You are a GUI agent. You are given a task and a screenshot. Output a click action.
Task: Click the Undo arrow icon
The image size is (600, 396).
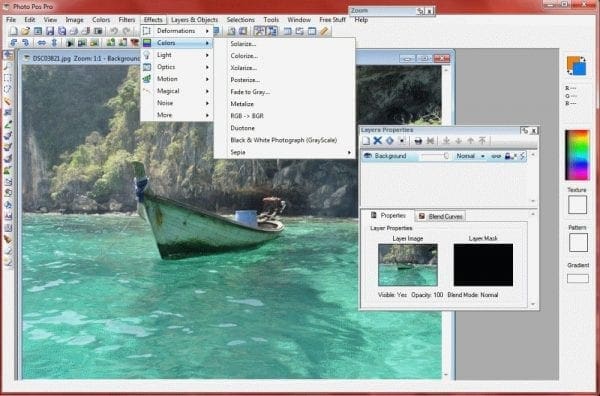[114, 31]
